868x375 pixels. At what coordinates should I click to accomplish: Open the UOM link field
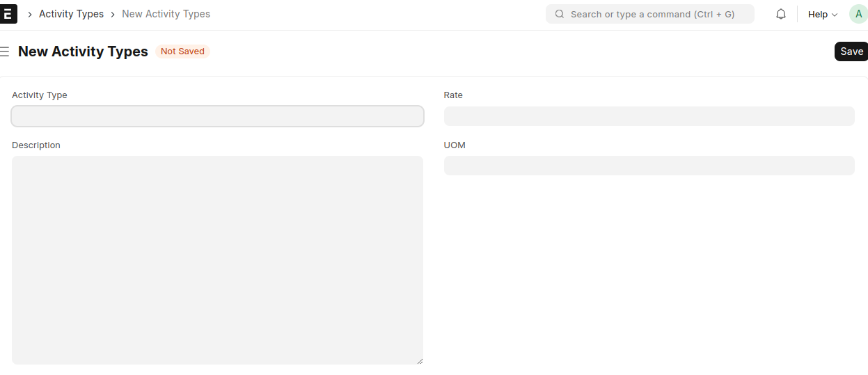(649, 166)
